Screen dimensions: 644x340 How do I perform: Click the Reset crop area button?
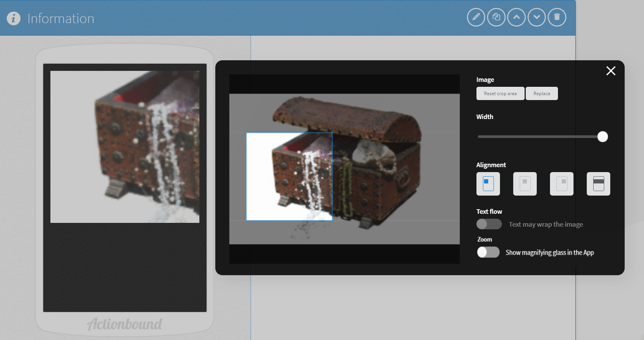pyautogui.click(x=500, y=94)
